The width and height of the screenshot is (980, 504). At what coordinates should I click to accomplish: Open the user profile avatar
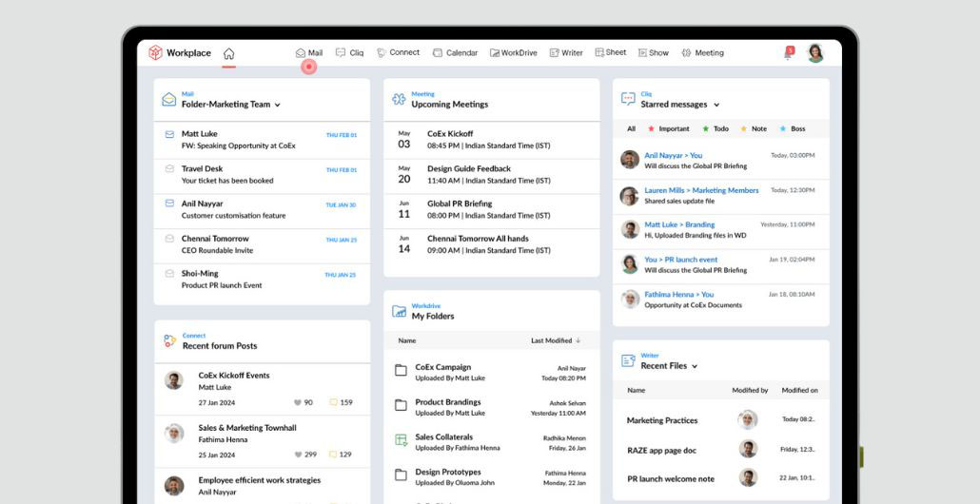(x=815, y=53)
